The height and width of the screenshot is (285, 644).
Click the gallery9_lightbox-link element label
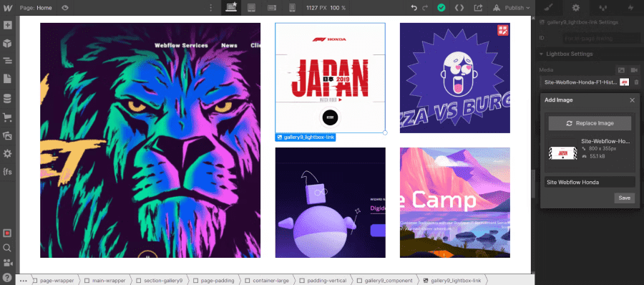click(306, 137)
